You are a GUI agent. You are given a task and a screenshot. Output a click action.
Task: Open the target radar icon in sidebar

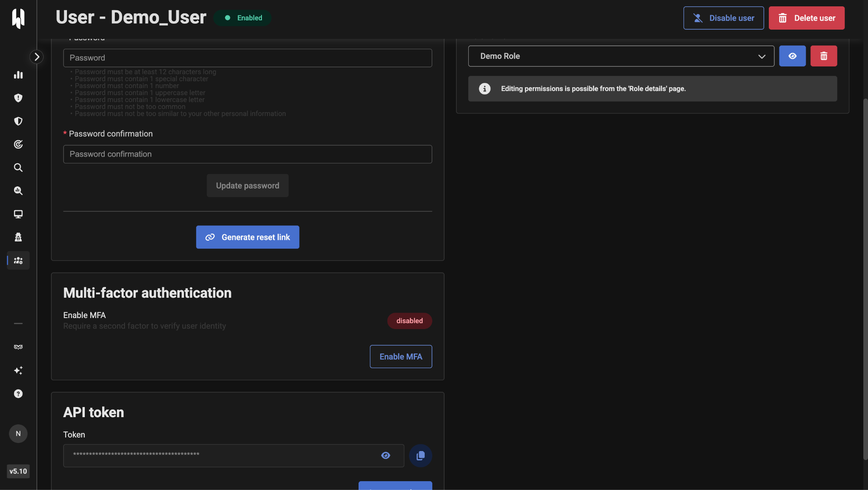[x=18, y=144]
